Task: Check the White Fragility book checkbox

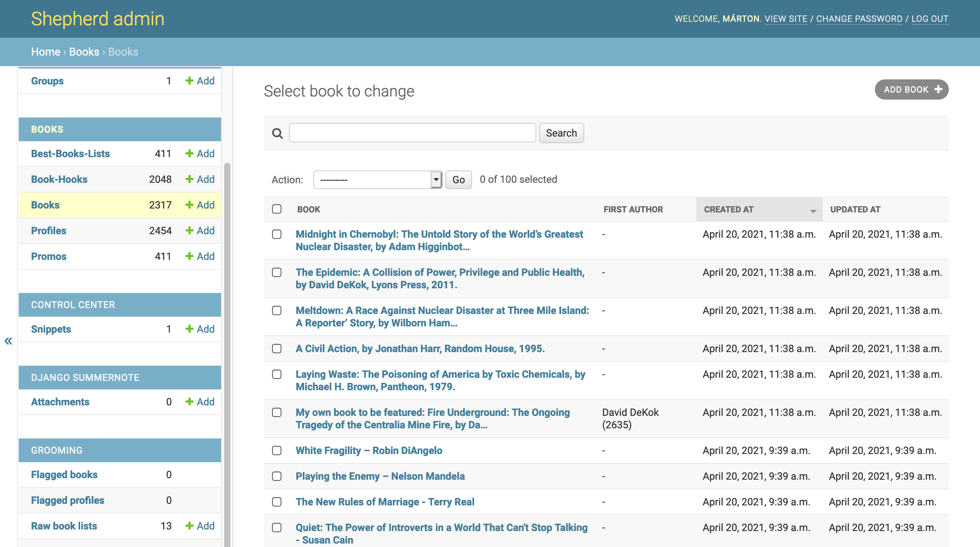Action: (x=277, y=450)
